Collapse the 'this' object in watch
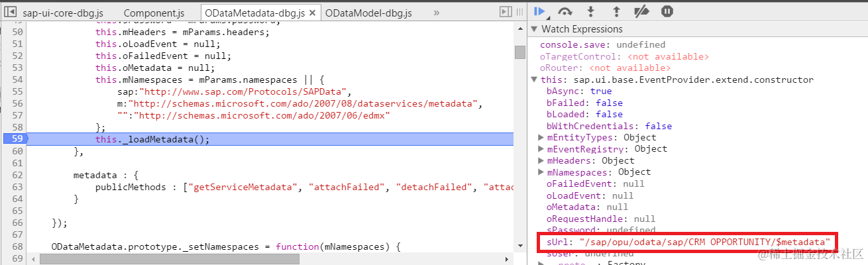Screen dimensions: 868x265 [534, 79]
